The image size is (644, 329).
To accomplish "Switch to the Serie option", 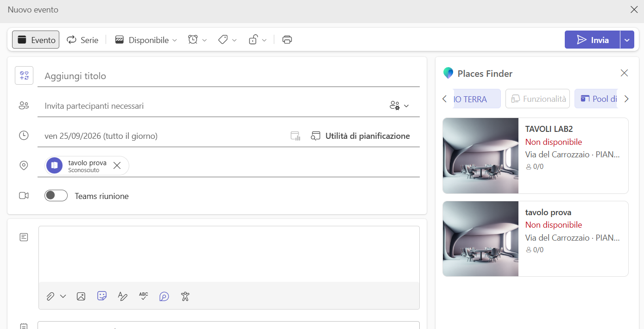I will click(x=82, y=40).
